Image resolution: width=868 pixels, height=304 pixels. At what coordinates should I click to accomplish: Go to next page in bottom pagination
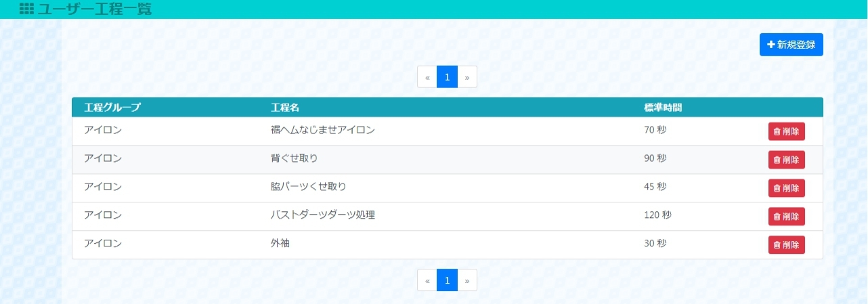tap(467, 280)
